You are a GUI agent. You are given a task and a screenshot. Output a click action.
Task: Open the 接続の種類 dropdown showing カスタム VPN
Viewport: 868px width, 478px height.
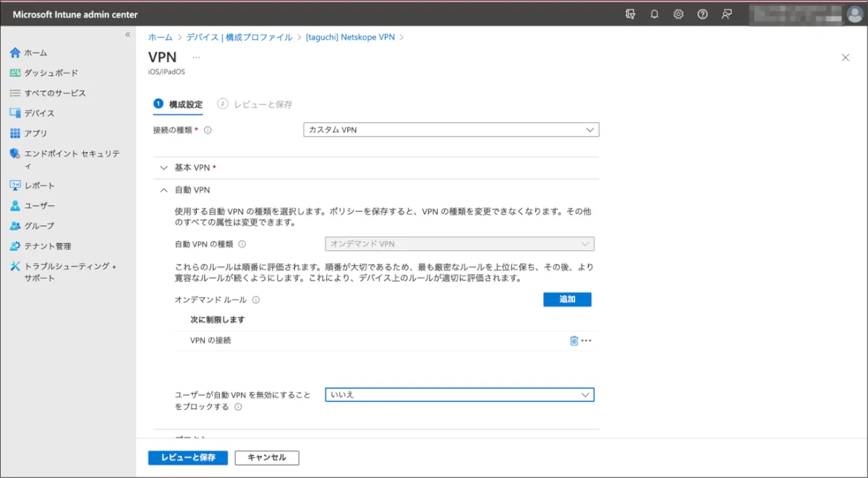[451, 130]
